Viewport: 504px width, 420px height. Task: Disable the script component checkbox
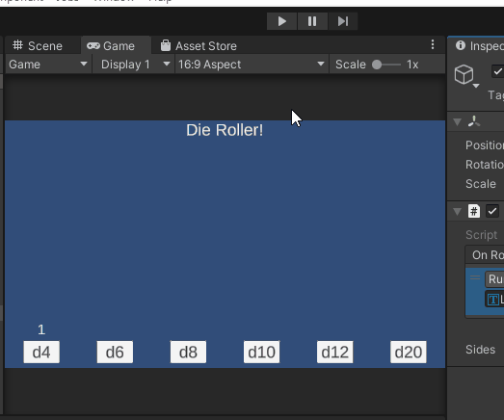pos(492,211)
